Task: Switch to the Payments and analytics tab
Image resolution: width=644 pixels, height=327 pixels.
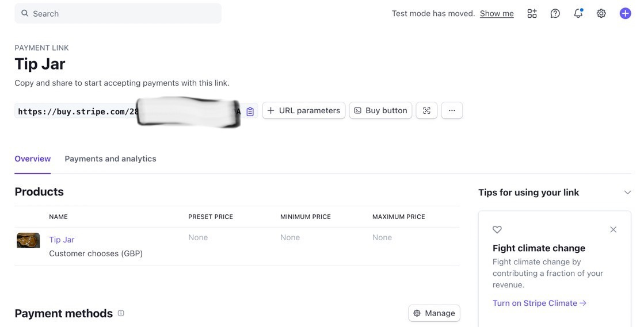Action: click(x=110, y=159)
